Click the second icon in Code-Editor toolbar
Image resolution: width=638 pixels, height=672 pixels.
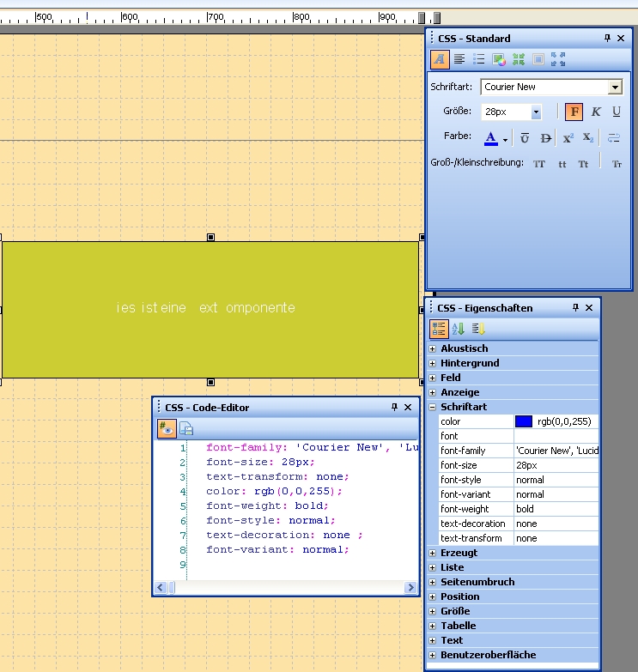coord(186,428)
